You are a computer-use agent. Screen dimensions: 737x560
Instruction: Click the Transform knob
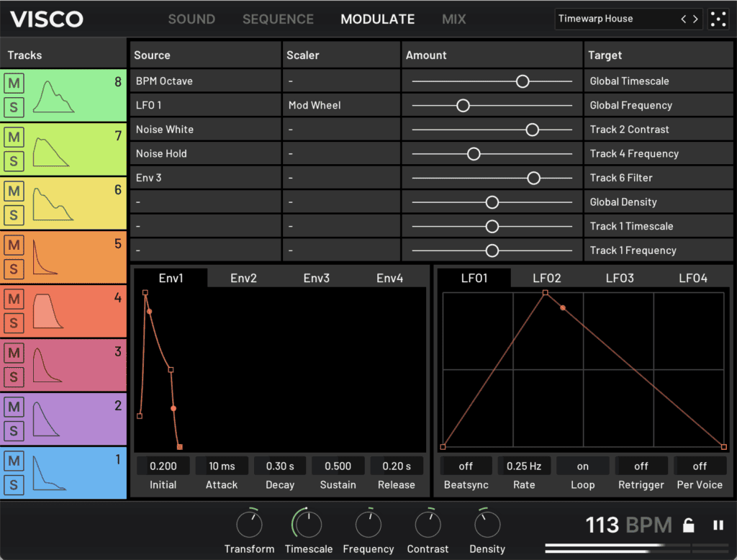250,525
